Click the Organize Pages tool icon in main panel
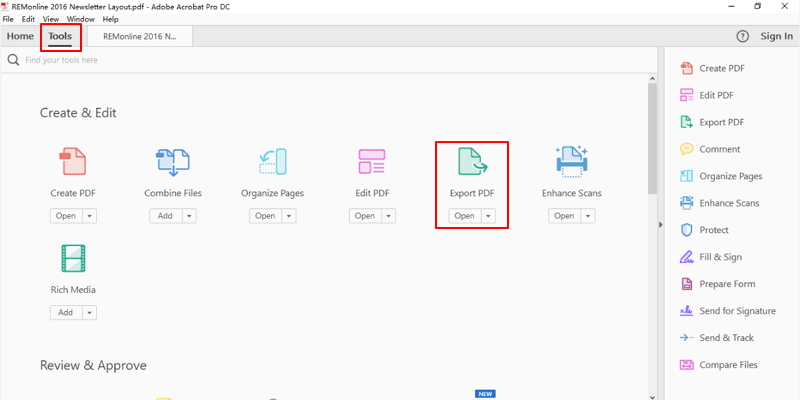The width and height of the screenshot is (800, 400). [x=272, y=161]
